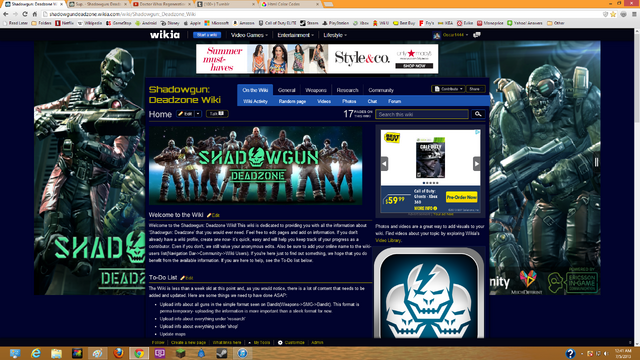Expand My Tools in the bottom toolbar

tap(259, 342)
